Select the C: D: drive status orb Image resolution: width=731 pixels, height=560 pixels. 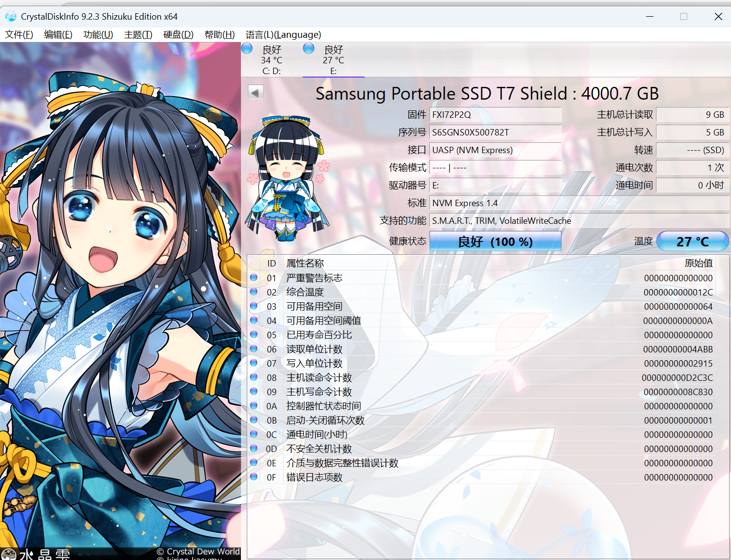(x=247, y=49)
